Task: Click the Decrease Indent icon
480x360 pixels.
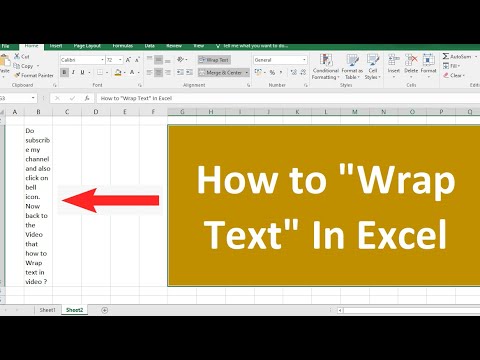Action: coord(180,72)
